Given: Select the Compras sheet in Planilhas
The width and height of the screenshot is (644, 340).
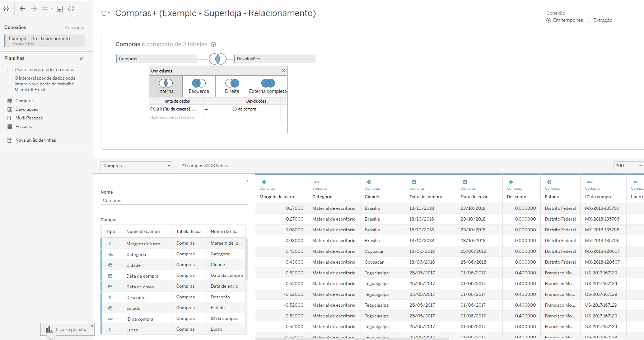Looking at the screenshot, I should coord(24,101).
